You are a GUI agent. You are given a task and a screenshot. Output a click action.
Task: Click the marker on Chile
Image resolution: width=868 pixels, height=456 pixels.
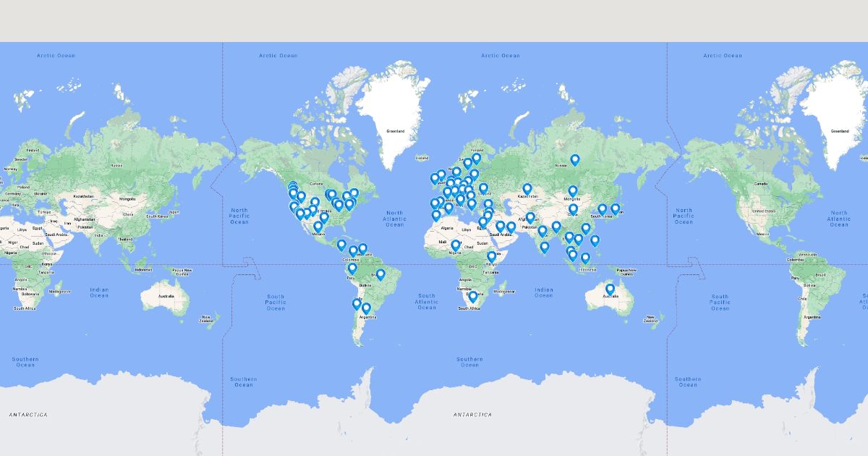(x=357, y=304)
